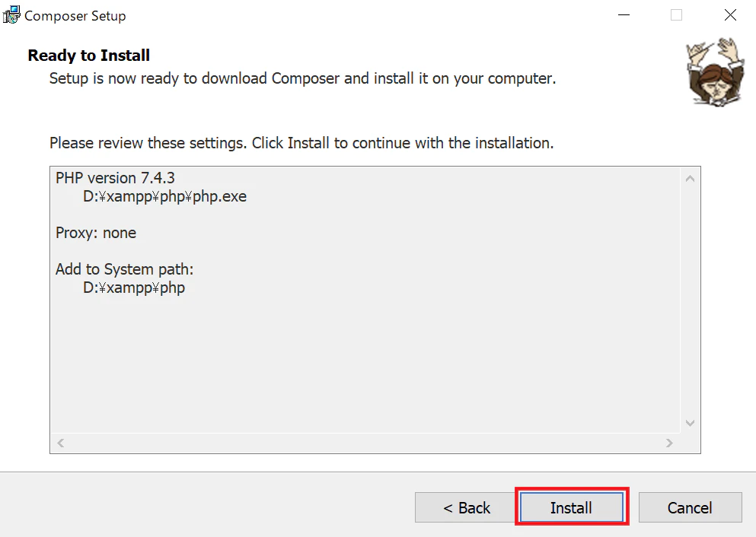756x537 pixels.
Task: Cancel the Composer installation
Action: pyautogui.click(x=690, y=507)
